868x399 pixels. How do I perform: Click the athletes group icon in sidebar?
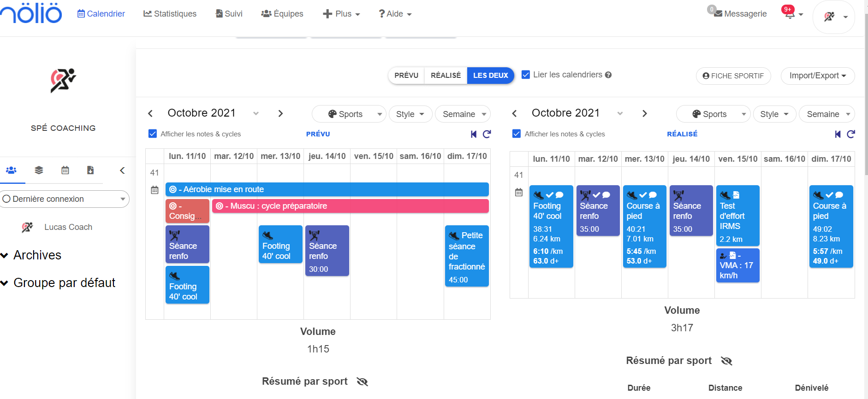[11, 170]
